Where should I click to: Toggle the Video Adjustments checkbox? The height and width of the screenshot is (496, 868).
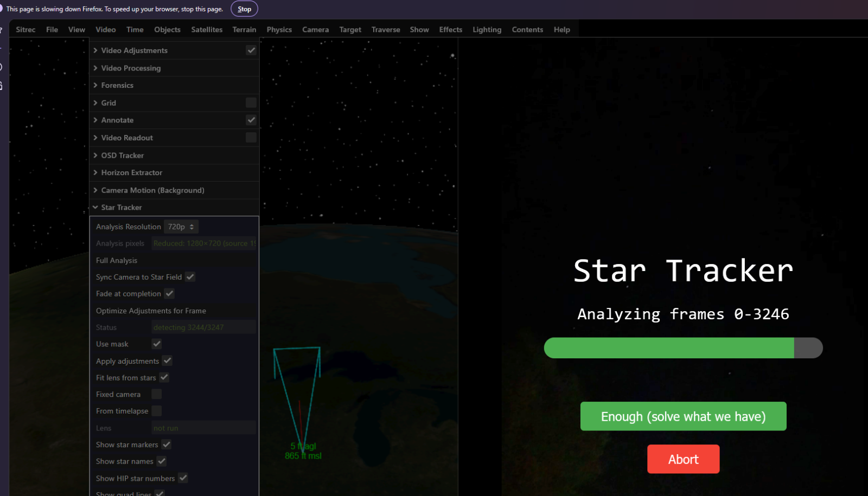click(251, 50)
